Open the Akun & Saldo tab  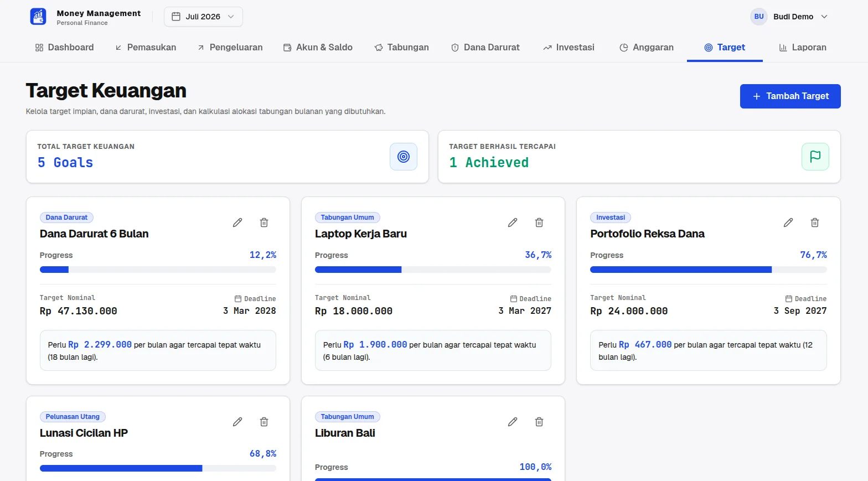[318, 48]
